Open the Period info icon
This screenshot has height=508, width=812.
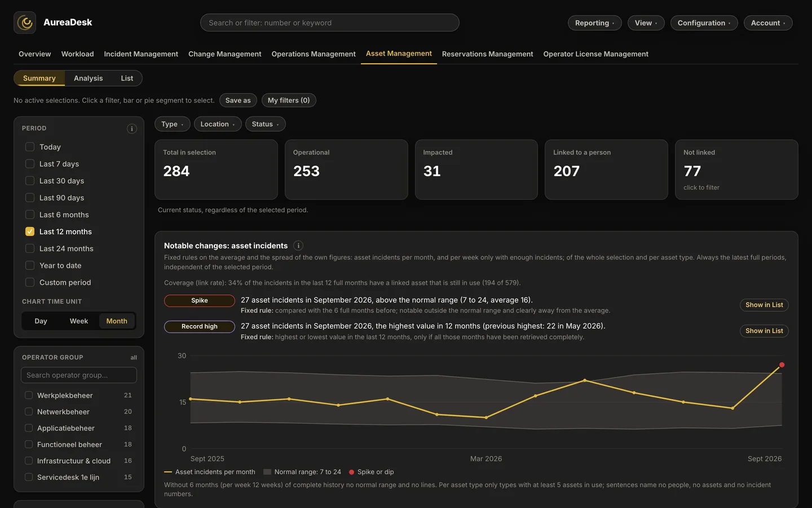132,129
